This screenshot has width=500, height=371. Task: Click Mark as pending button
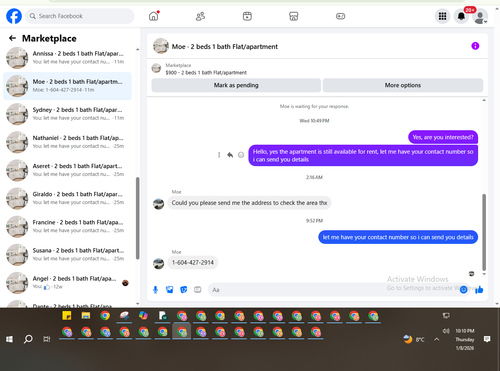point(236,85)
